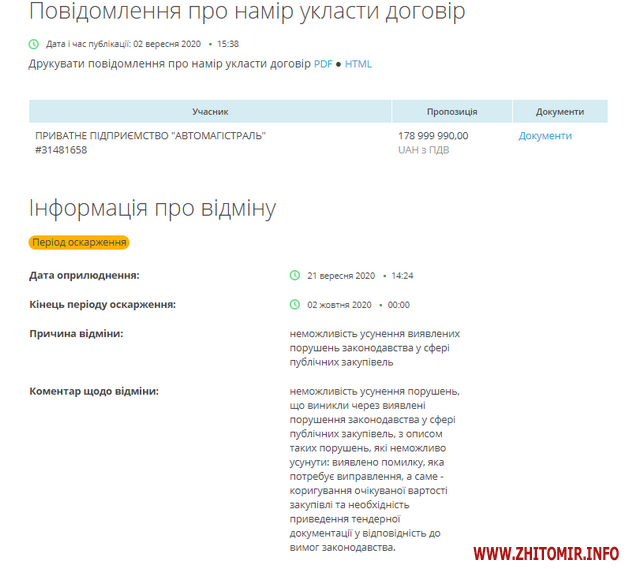Click the Інформація про відміну heading
This screenshot has height=569, width=632.
[152, 208]
